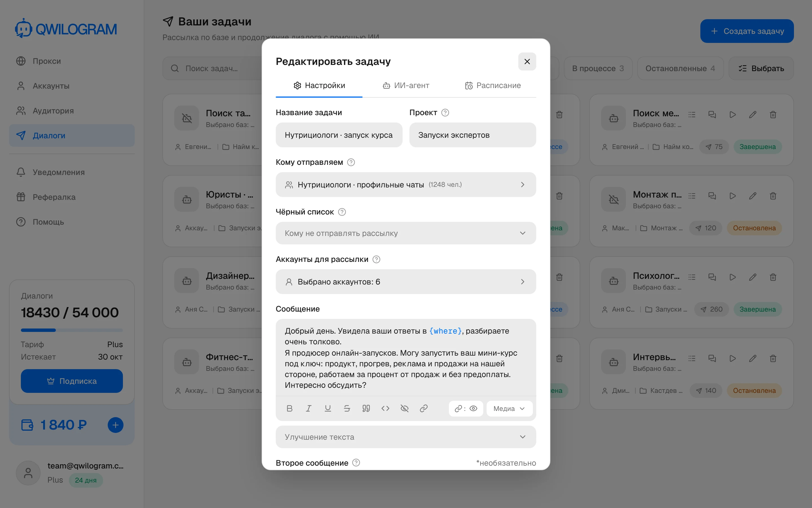The width and height of the screenshot is (812, 508).
Task: Show help tooltip for Чёрный список
Action: (x=342, y=212)
